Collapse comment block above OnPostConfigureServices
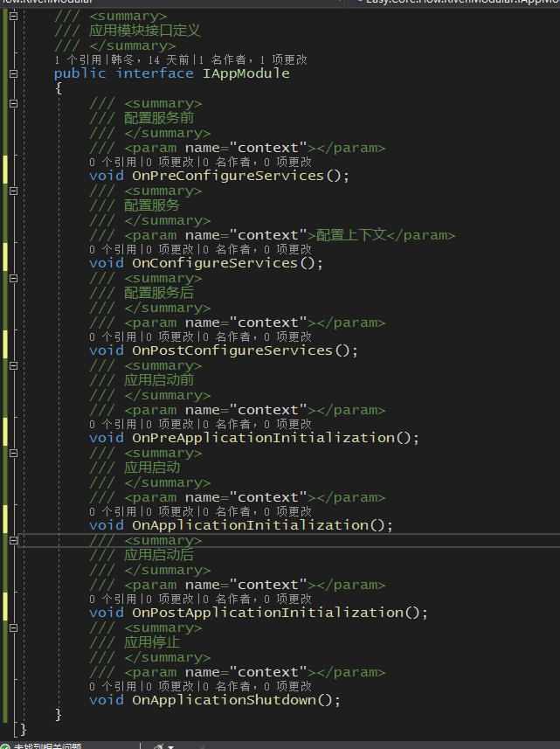The height and width of the screenshot is (749, 560). coord(13,279)
